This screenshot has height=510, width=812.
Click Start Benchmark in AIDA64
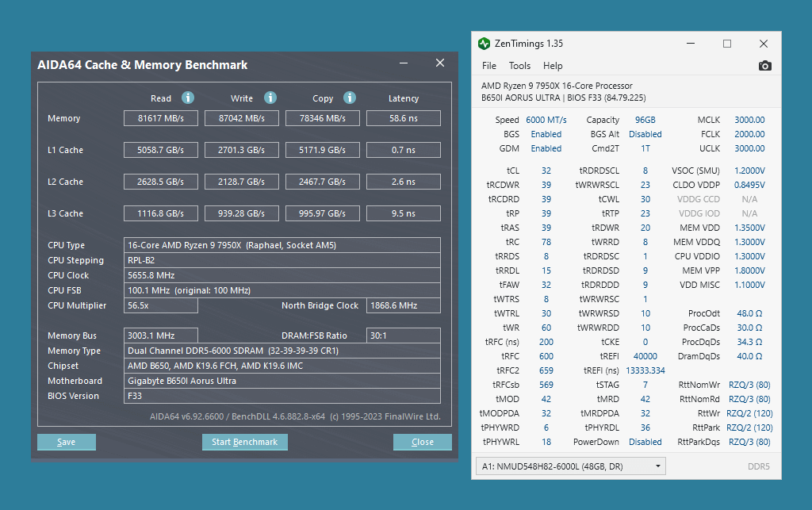pyautogui.click(x=244, y=442)
